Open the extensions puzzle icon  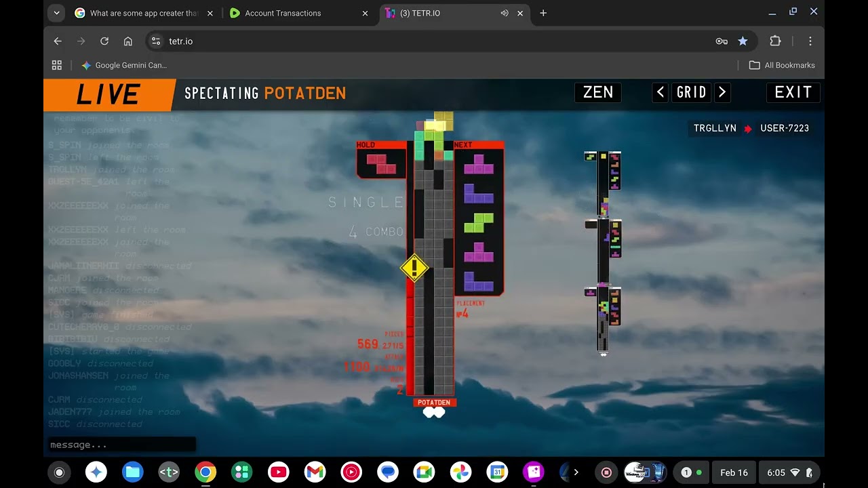(x=775, y=41)
